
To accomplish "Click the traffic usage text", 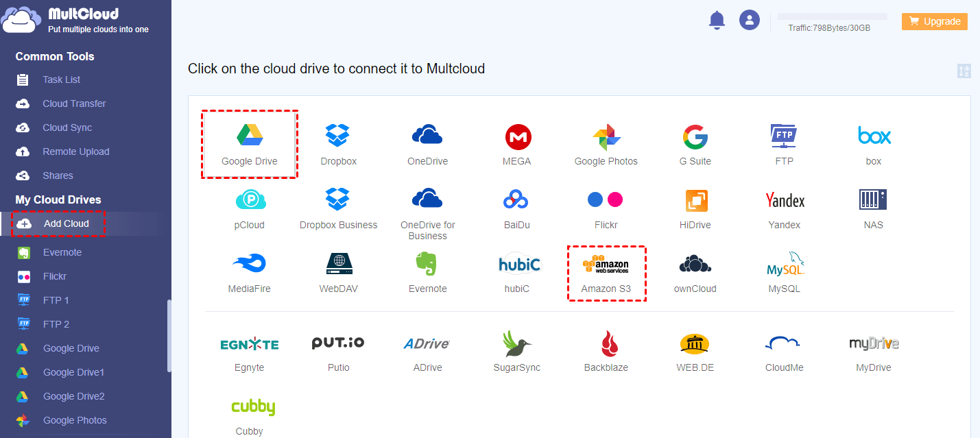I will pos(829,28).
